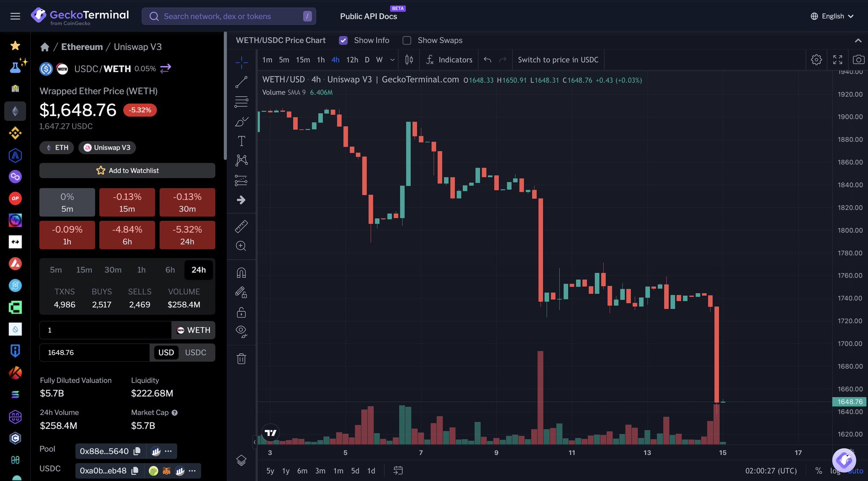
Task: Toggle magnet mode for drawings
Action: click(x=241, y=272)
